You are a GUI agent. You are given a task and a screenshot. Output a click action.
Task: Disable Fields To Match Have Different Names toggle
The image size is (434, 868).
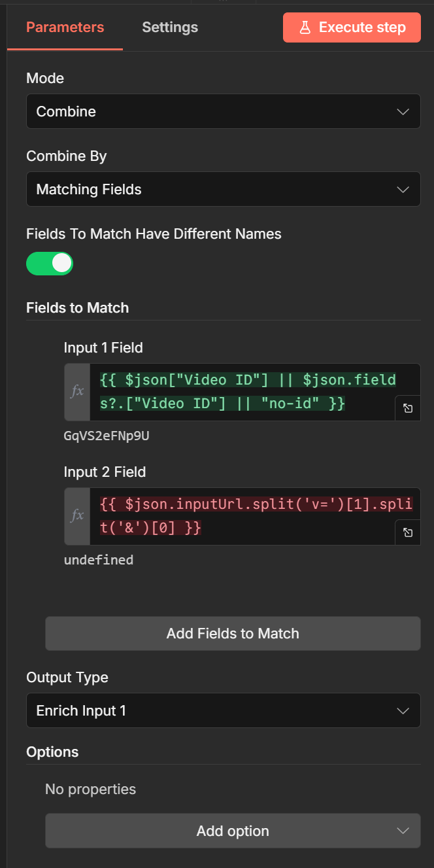(x=50, y=264)
